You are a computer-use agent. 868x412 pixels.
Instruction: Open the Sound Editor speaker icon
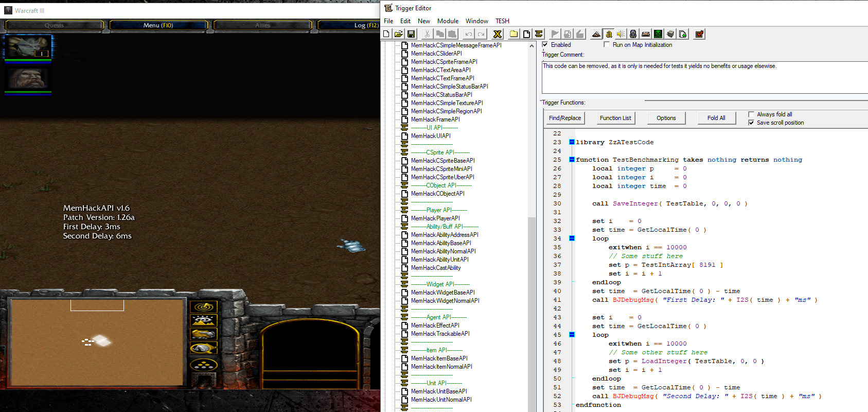click(621, 34)
